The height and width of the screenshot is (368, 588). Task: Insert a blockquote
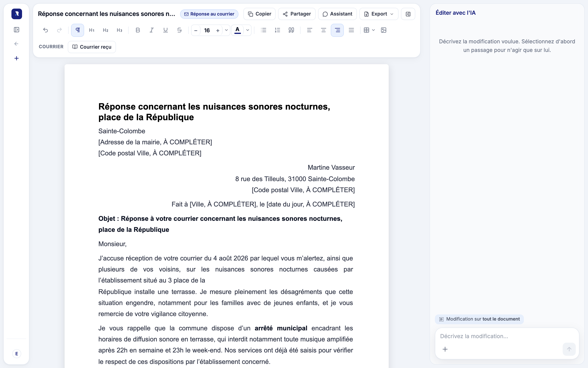click(291, 30)
